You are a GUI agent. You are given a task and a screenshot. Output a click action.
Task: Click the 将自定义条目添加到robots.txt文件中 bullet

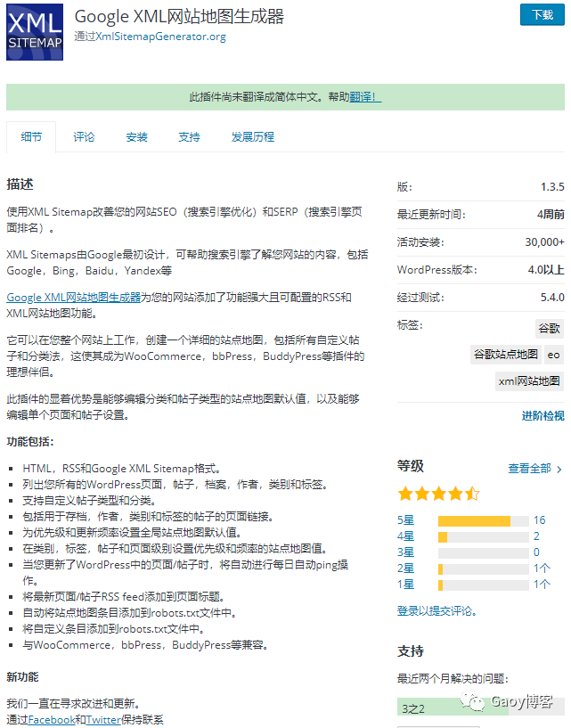pos(114,629)
